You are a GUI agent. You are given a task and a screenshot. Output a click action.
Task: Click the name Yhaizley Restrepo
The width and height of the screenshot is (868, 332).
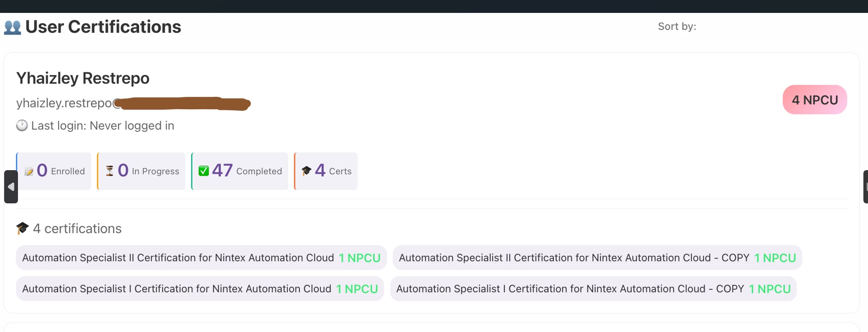[83, 78]
